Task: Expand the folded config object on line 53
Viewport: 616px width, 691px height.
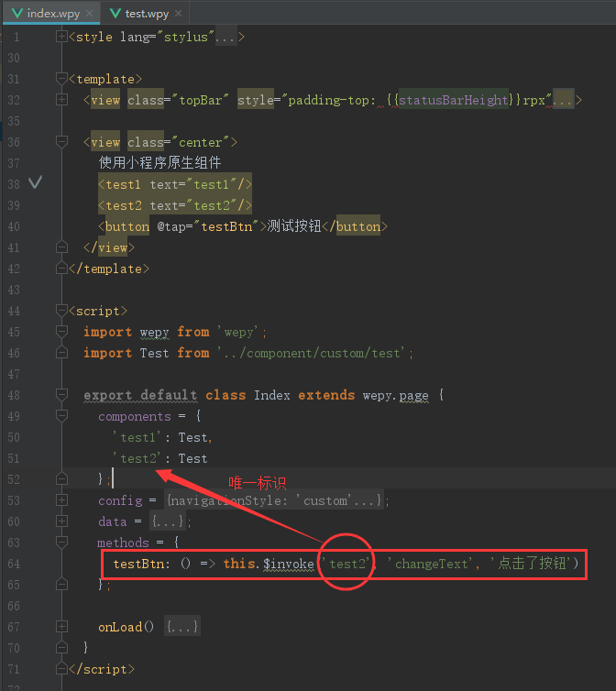Action: tap(61, 500)
